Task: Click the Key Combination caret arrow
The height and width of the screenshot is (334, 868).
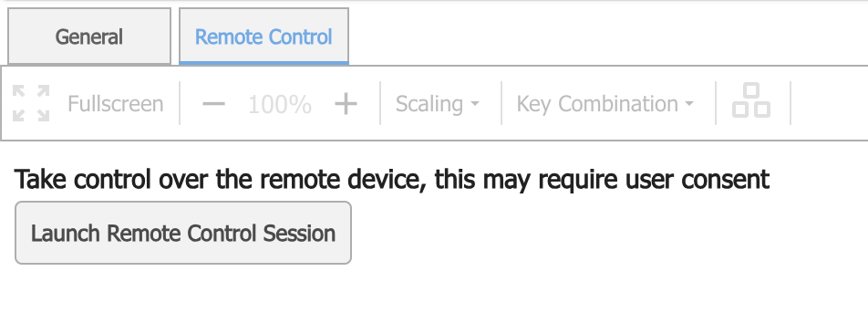Action: pos(689,104)
